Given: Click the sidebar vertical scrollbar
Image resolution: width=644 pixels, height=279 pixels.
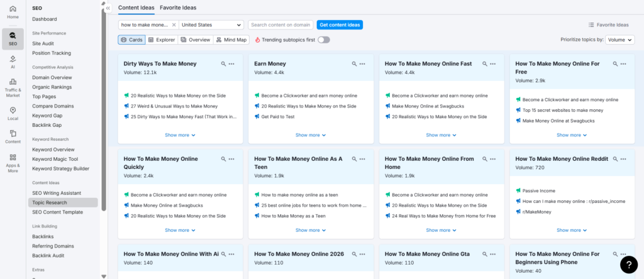Looking at the screenshot, I should pyautogui.click(x=104, y=109).
